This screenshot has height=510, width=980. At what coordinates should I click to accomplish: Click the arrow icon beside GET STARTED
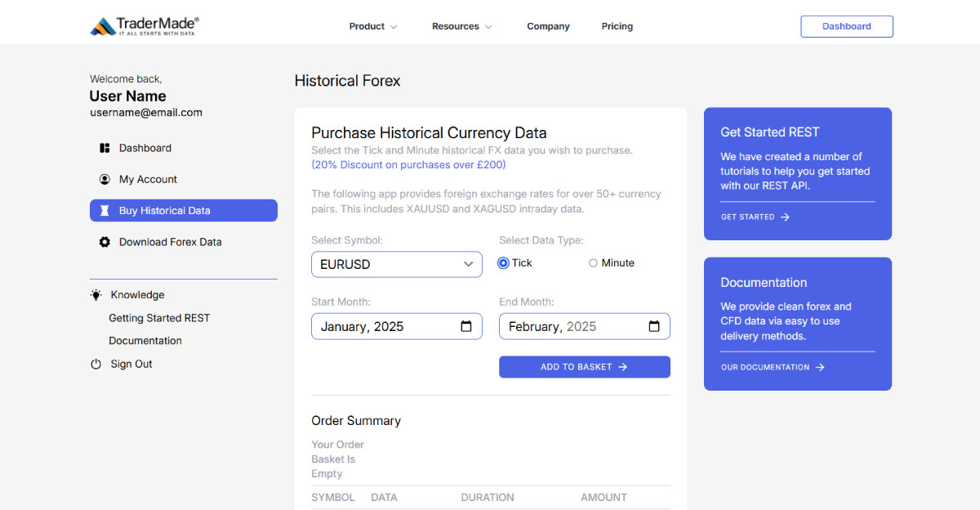785,217
